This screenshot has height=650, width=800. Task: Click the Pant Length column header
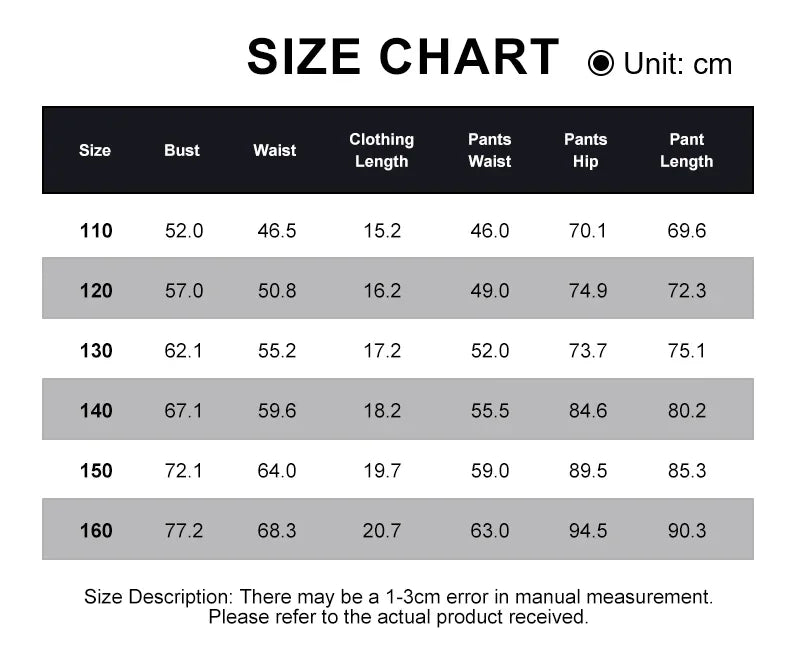687,150
